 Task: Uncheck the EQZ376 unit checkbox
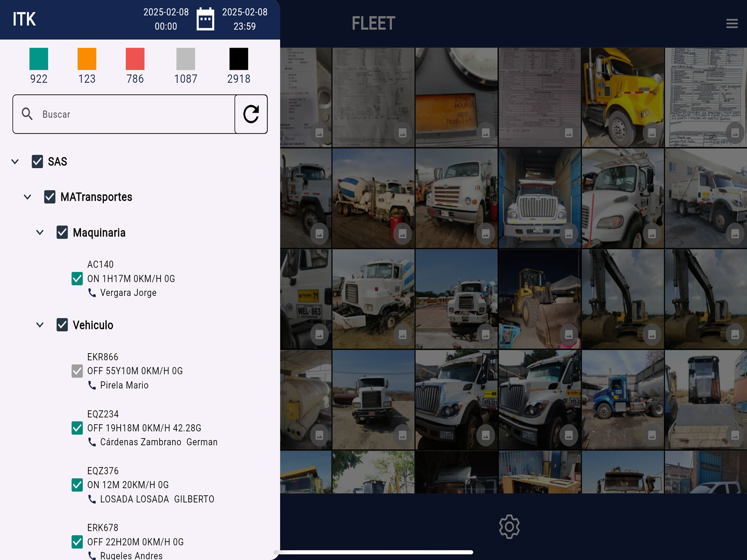coord(77,485)
